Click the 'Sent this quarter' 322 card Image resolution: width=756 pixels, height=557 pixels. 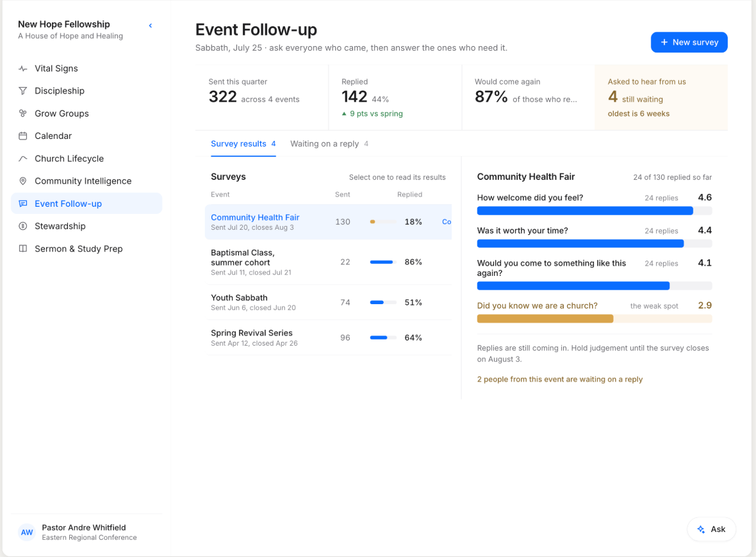(x=262, y=98)
